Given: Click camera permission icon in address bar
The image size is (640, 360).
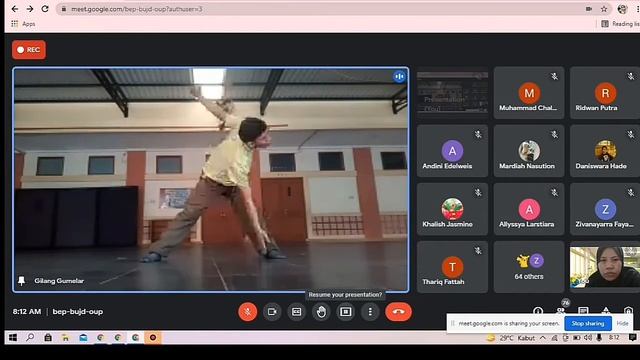Looking at the screenshot, I should coord(589,9).
